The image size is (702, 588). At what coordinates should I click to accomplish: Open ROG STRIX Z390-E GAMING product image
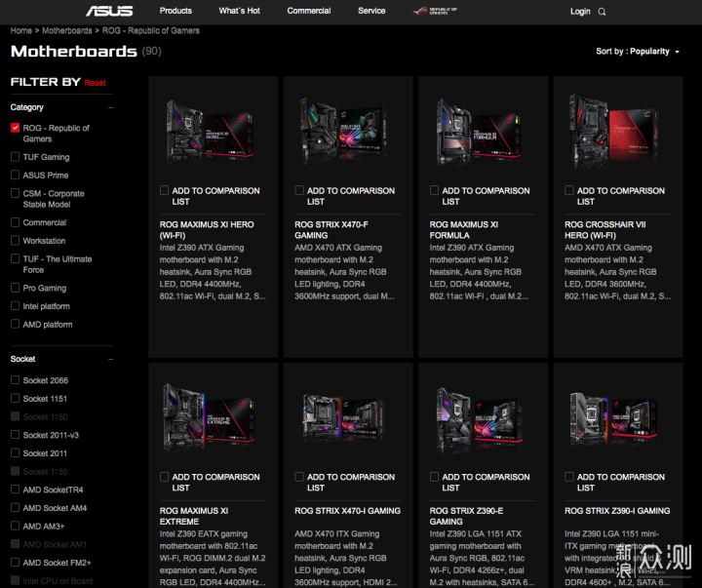pos(479,418)
